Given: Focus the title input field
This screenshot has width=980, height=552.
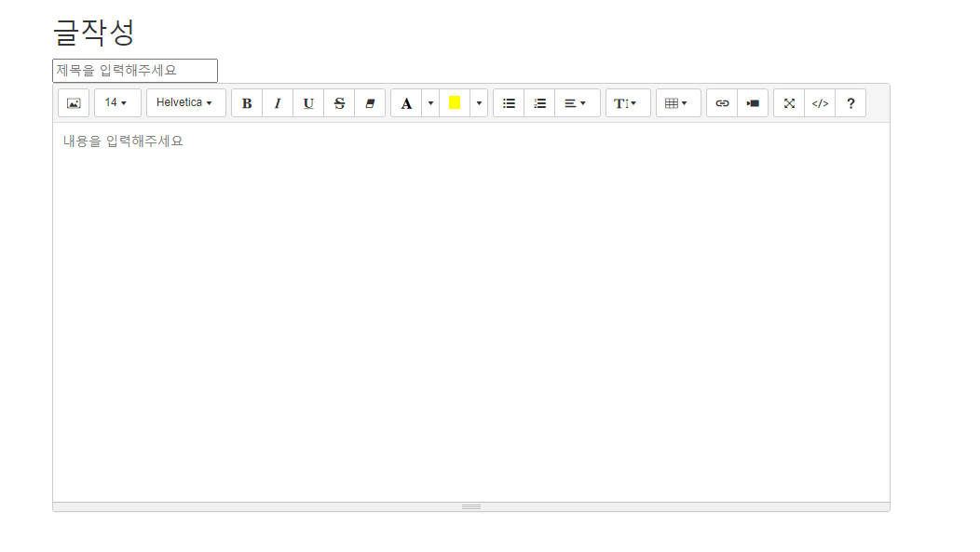Looking at the screenshot, I should click(x=135, y=71).
